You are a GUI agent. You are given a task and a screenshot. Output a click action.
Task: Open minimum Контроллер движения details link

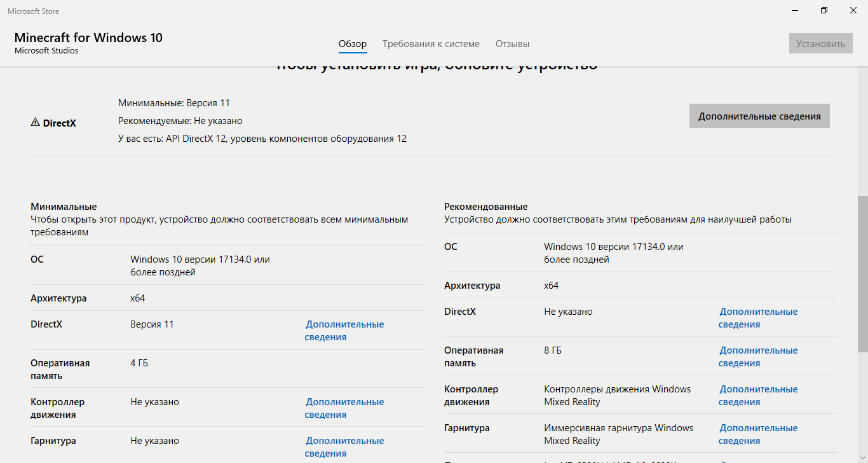click(344, 408)
